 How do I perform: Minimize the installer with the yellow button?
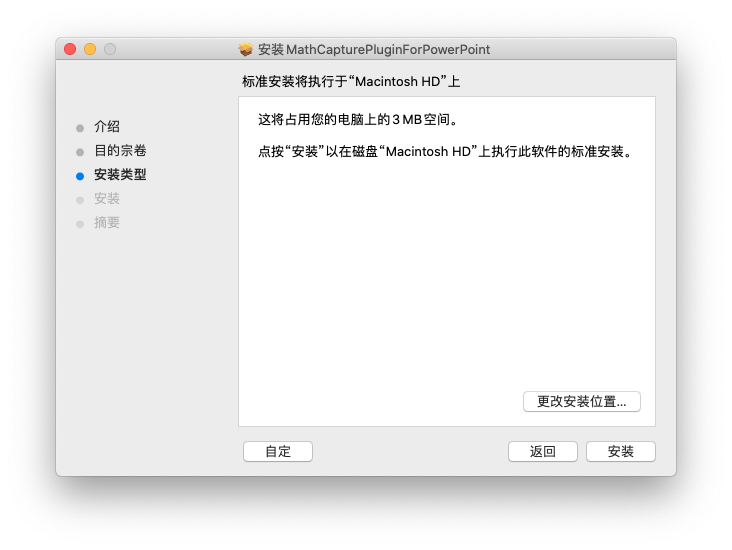[x=90, y=49]
